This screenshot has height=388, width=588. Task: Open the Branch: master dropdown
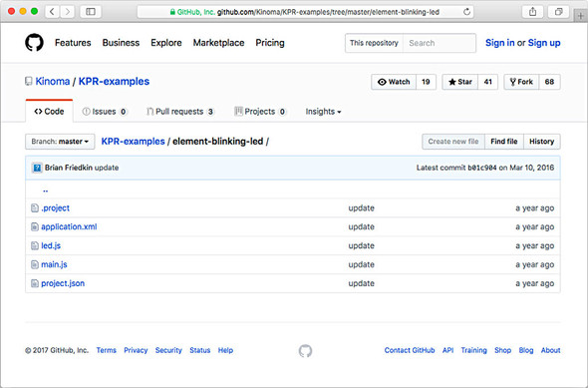click(60, 142)
